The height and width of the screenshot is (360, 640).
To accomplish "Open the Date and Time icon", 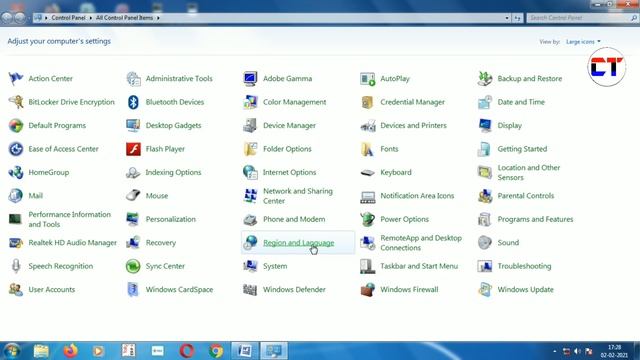I will pyautogui.click(x=484, y=102).
